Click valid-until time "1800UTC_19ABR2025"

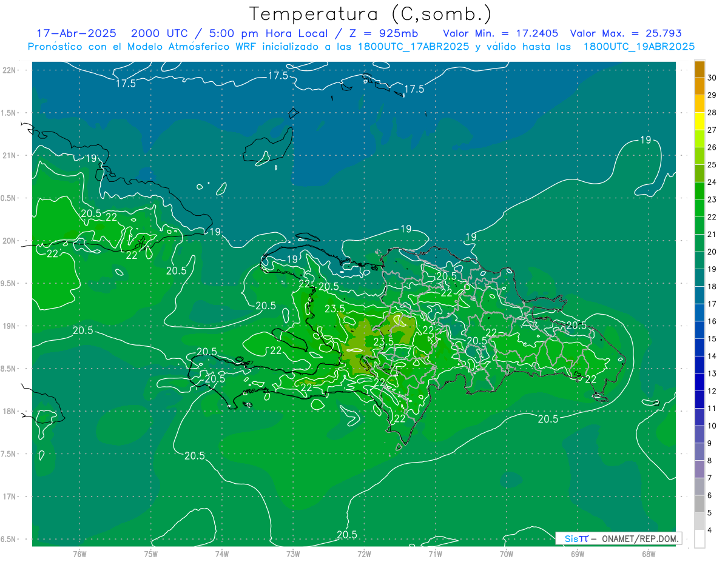[639, 46]
